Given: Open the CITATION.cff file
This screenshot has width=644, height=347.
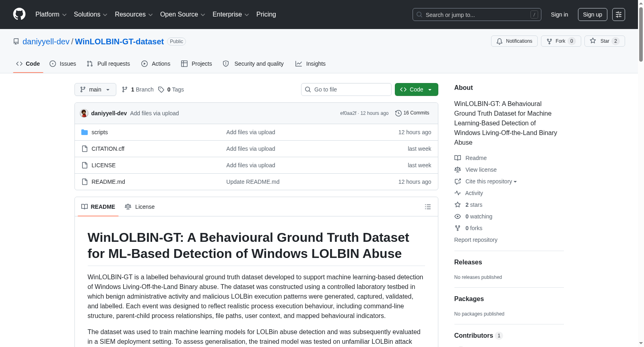Looking at the screenshot, I should 108,149.
